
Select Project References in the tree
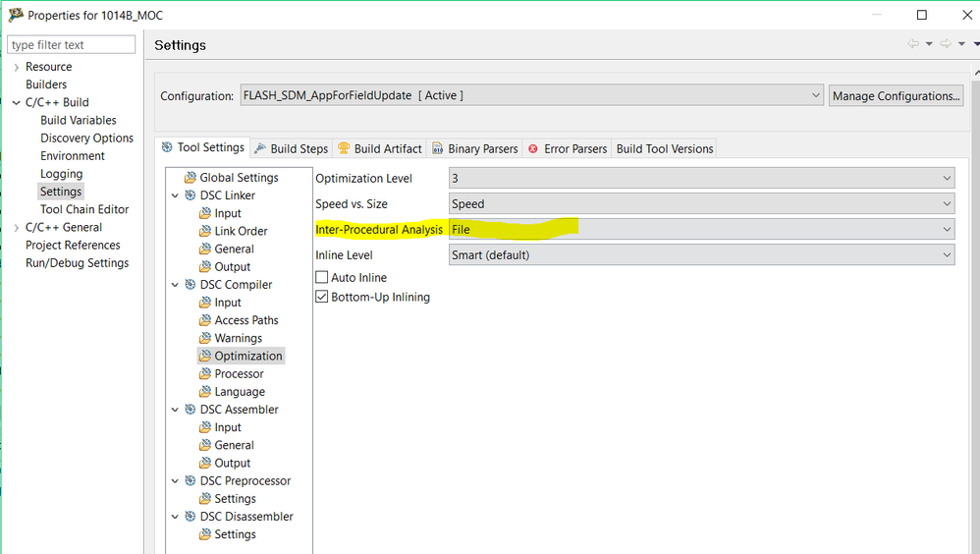pos(73,246)
